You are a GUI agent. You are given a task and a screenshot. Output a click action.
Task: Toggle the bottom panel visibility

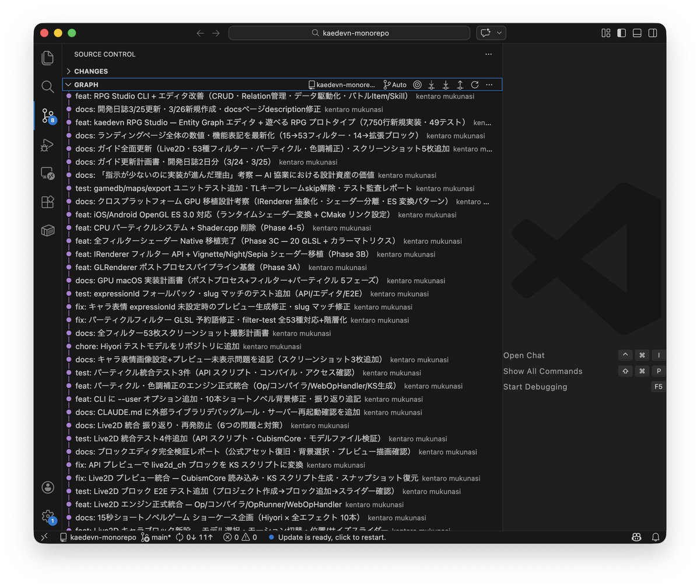(637, 33)
